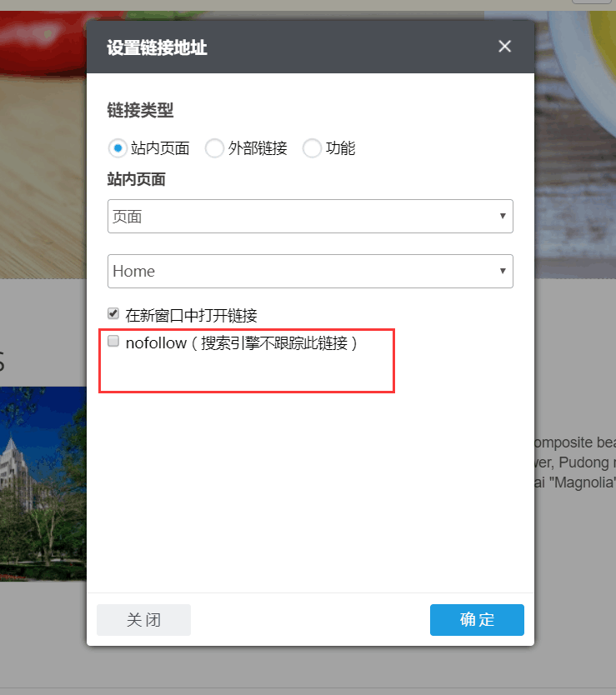616x695 pixels.
Task: Click the nofollow description text label
Action: pyautogui.click(x=242, y=342)
